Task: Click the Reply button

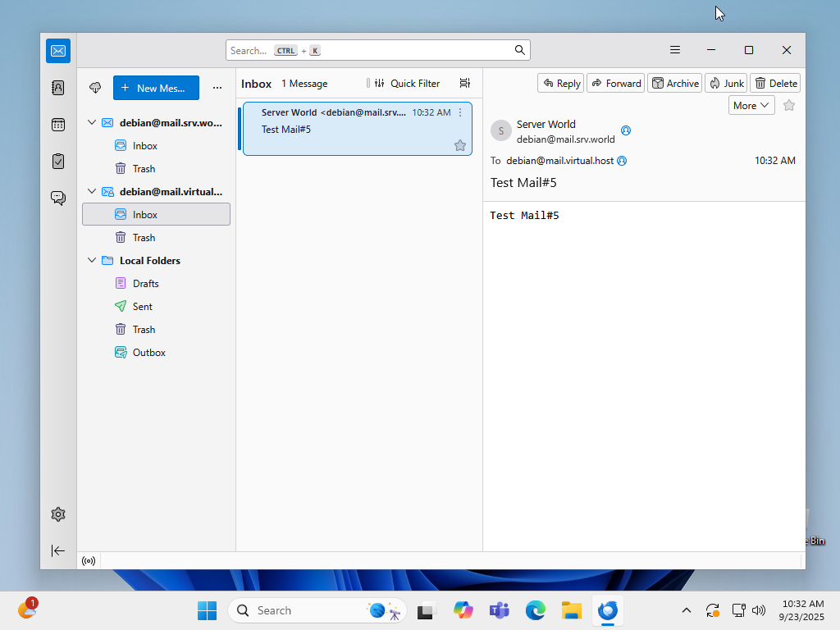Action: click(561, 83)
